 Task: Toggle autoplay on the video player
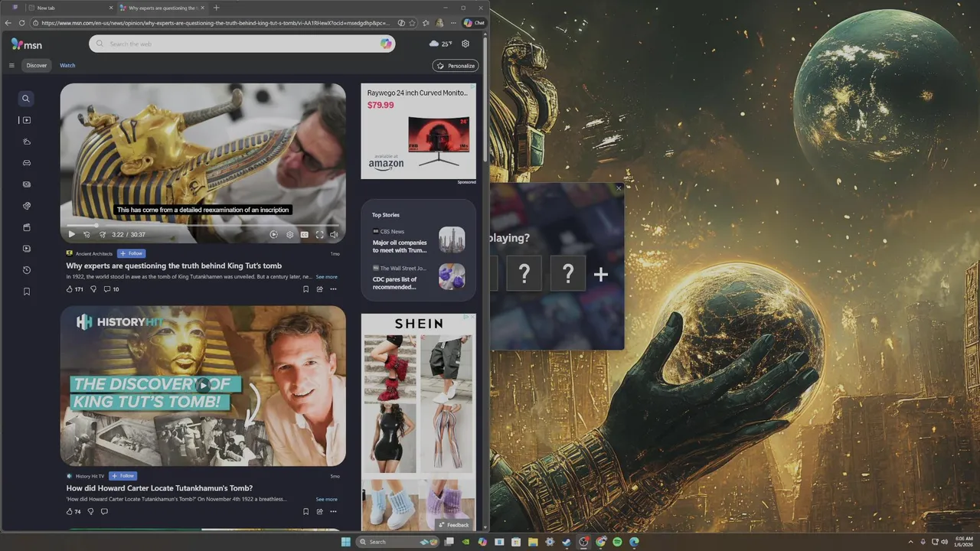point(274,235)
